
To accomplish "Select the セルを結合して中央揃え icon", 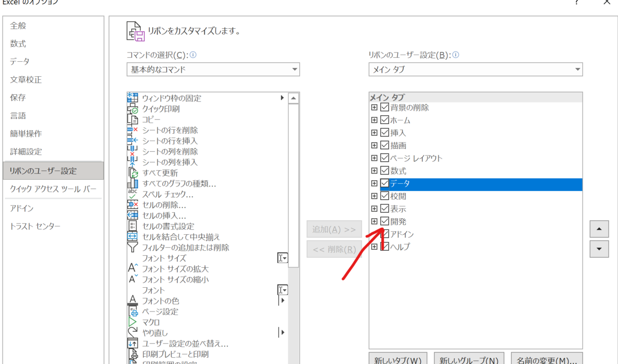I will pyautogui.click(x=132, y=237).
